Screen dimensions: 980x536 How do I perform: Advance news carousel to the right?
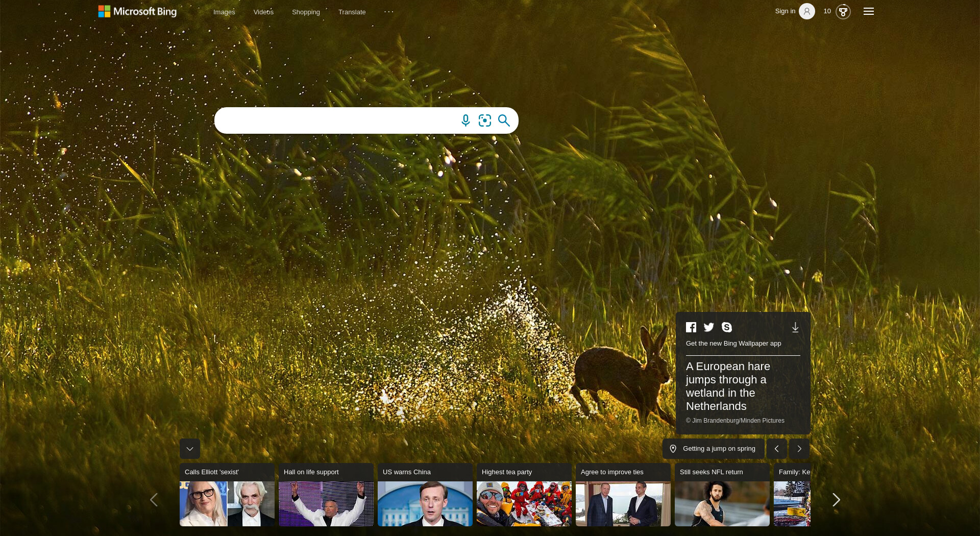pyautogui.click(x=836, y=500)
